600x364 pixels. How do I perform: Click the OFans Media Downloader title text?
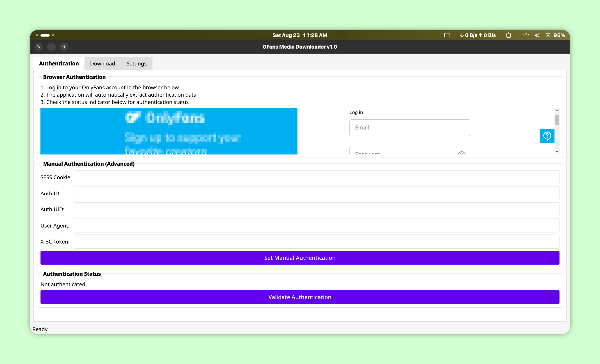(x=300, y=47)
